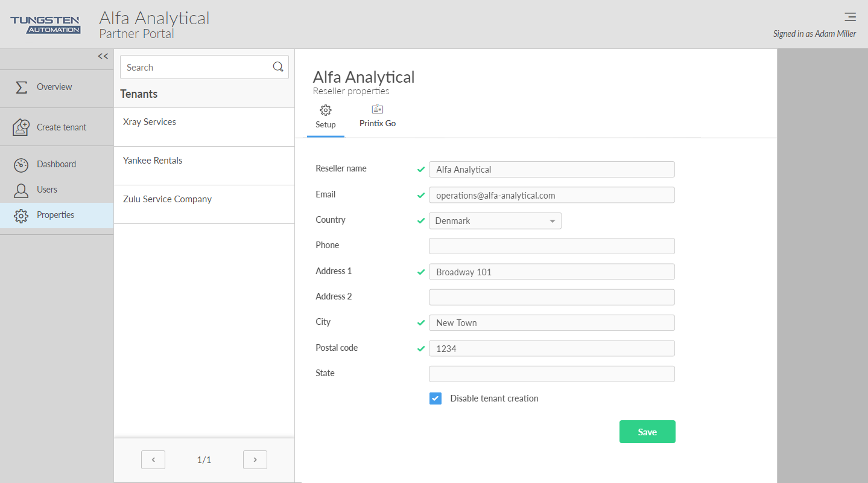Go to next page of tenants
Image resolution: width=868 pixels, height=483 pixels.
[255, 460]
